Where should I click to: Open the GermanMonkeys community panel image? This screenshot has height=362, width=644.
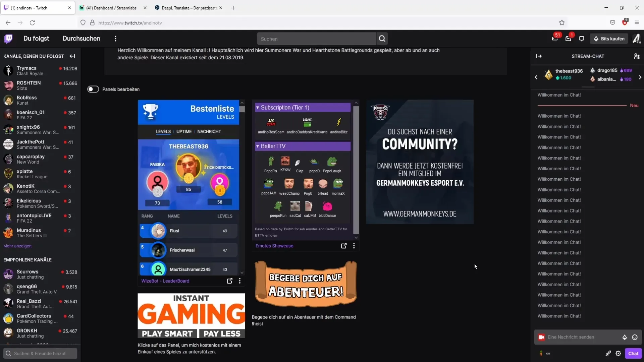tap(420, 162)
